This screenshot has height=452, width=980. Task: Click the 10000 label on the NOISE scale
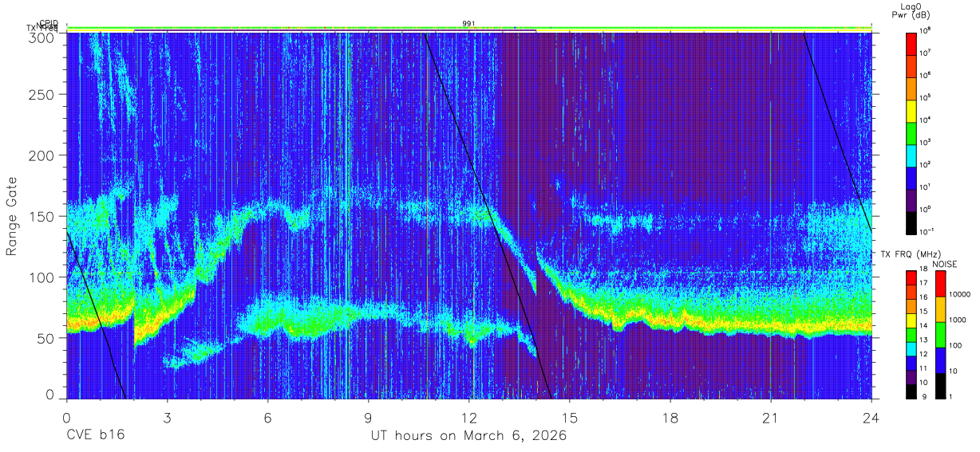tap(960, 294)
